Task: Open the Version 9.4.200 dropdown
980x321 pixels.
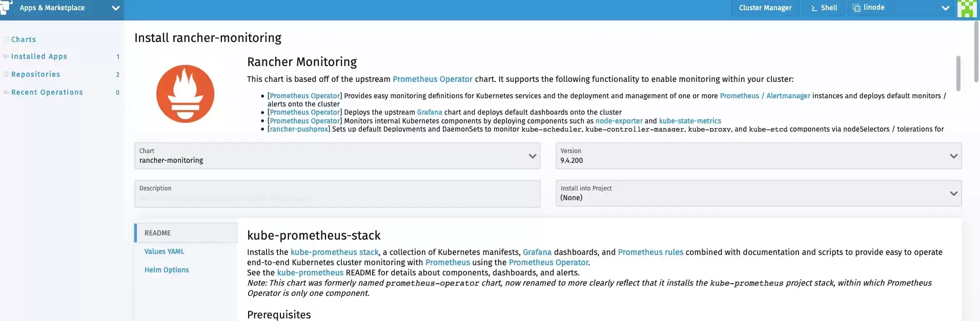Action: click(x=759, y=156)
